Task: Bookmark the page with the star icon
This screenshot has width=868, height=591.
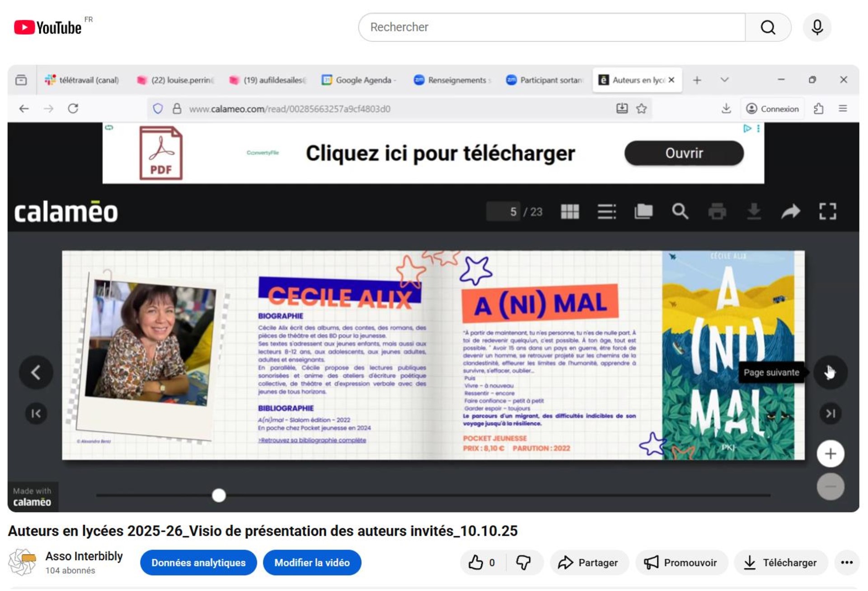Action: [x=642, y=109]
